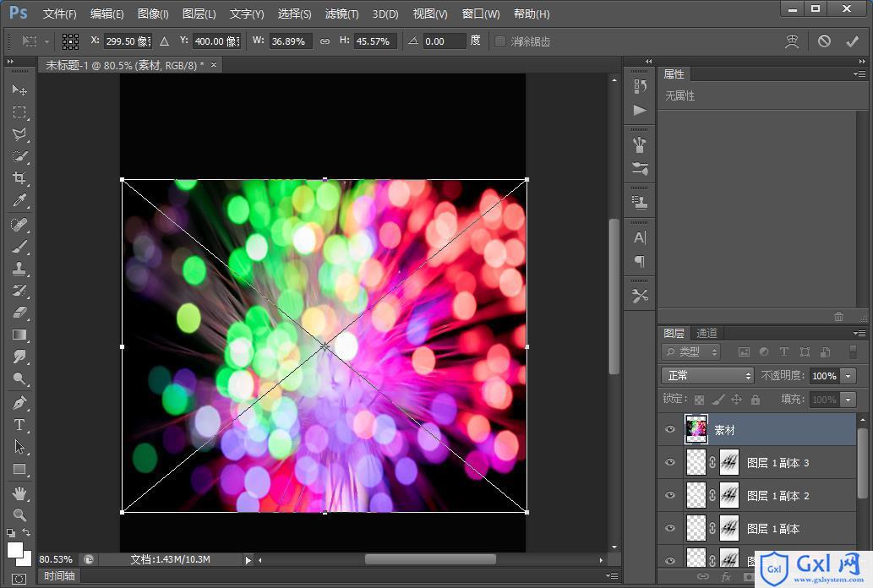
Task: Commit the transform with the checkmark
Action: coord(852,41)
